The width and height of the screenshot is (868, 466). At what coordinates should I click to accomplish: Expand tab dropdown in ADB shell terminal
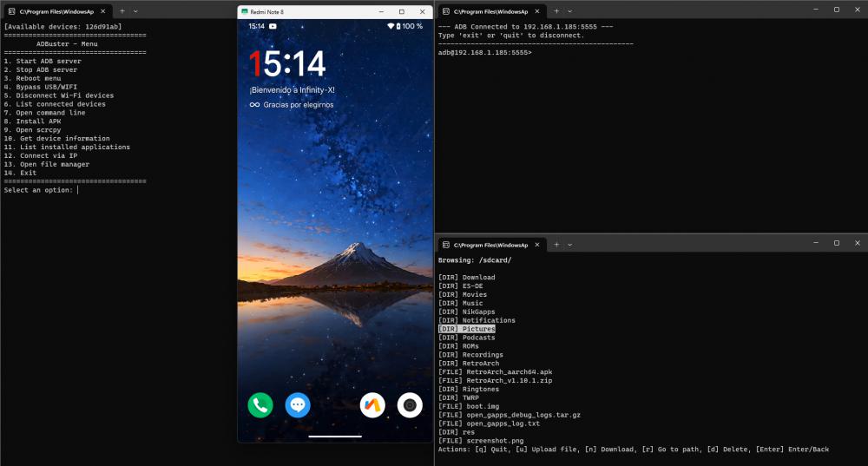click(570, 11)
